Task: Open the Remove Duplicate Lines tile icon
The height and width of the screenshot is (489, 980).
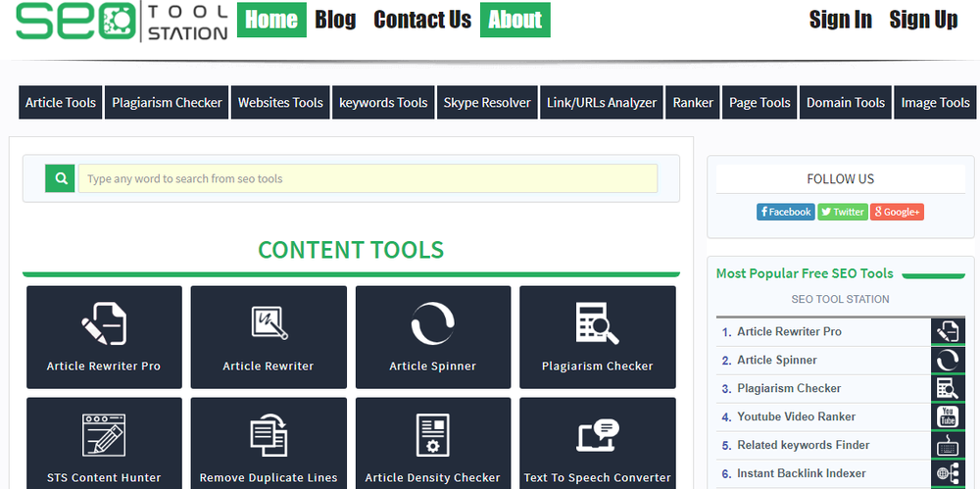Action: (269, 435)
